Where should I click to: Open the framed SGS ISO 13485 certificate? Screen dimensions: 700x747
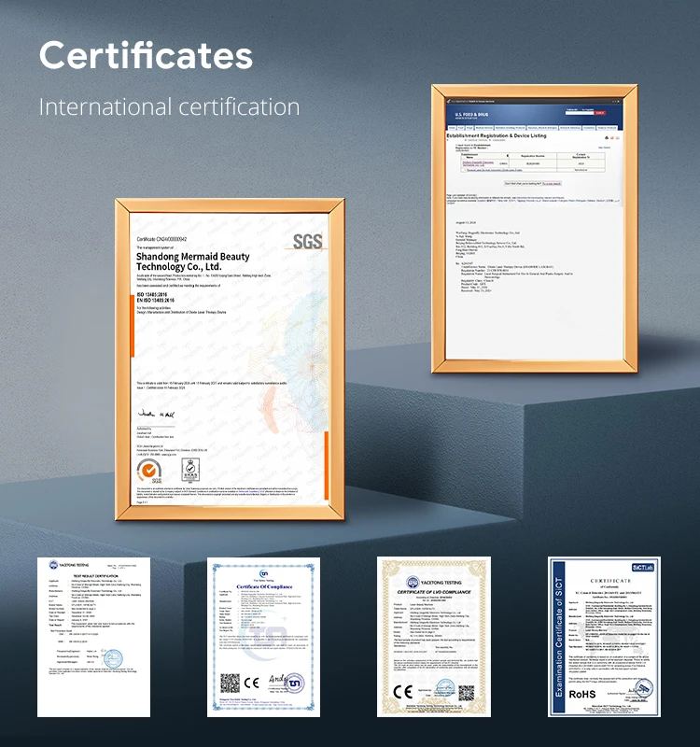[230, 359]
